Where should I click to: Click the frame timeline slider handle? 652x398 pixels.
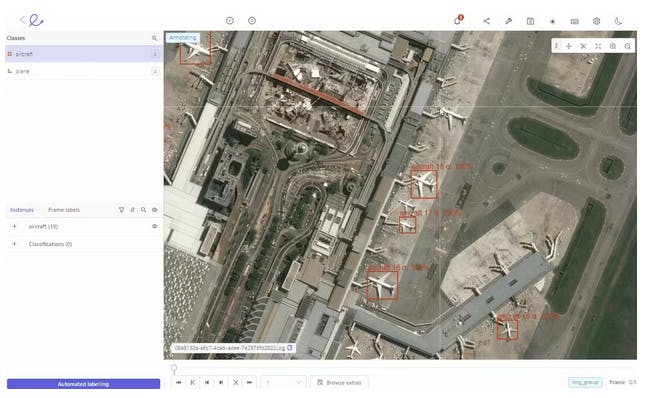pyautogui.click(x=174, y=368)
